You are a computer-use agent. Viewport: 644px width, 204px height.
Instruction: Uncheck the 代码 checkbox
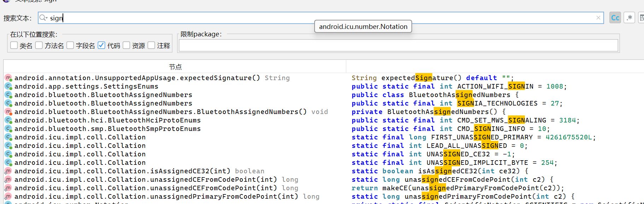pos(101,45)
